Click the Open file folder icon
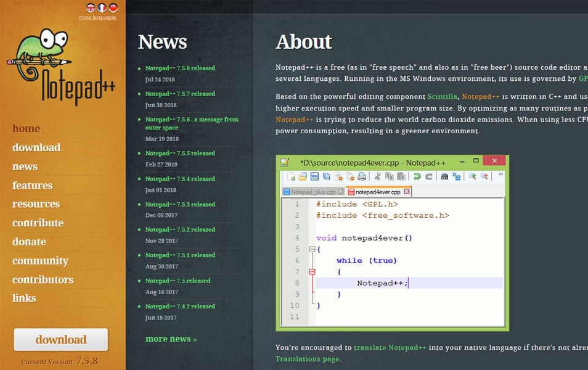The image size is (588, 370). pos(303,176)
